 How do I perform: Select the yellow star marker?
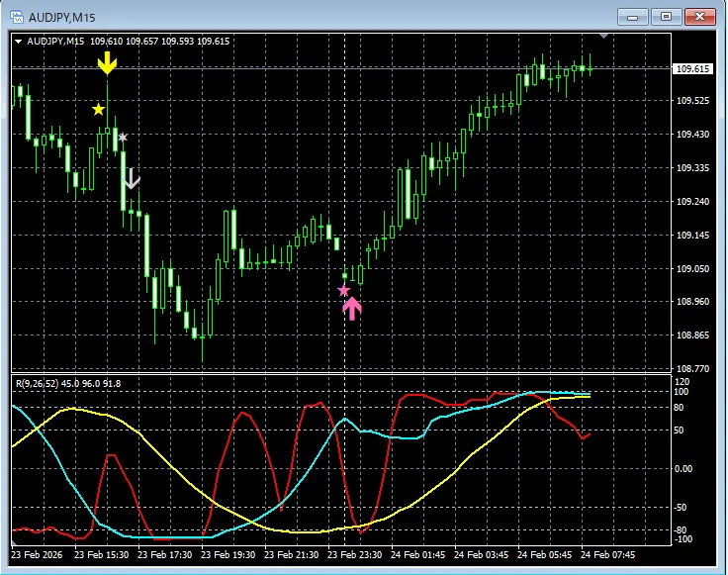tap(98, 109)
